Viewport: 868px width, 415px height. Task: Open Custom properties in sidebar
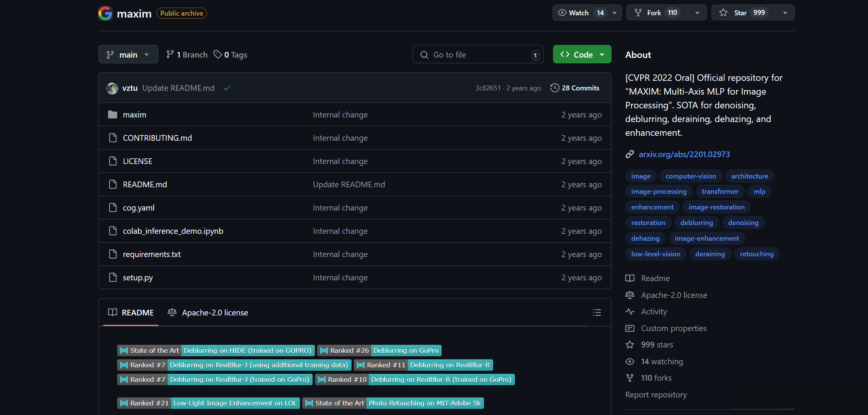[x=673, y=328]
